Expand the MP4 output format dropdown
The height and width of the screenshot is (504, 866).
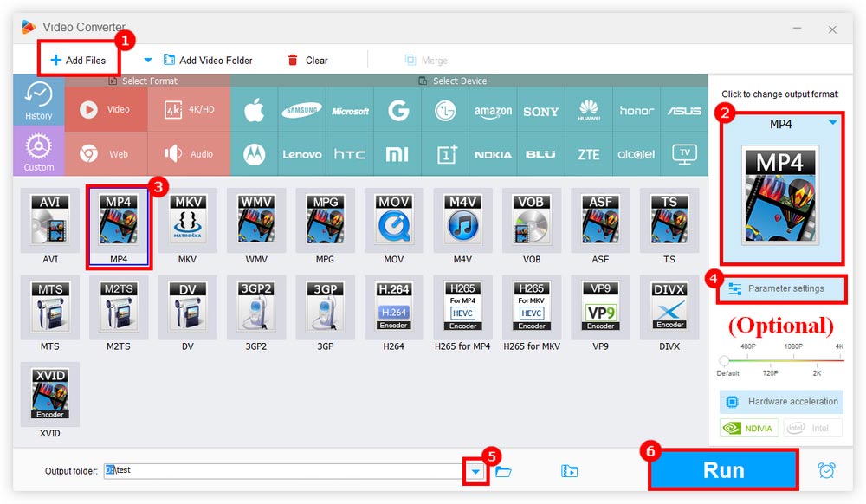[833, 123]
